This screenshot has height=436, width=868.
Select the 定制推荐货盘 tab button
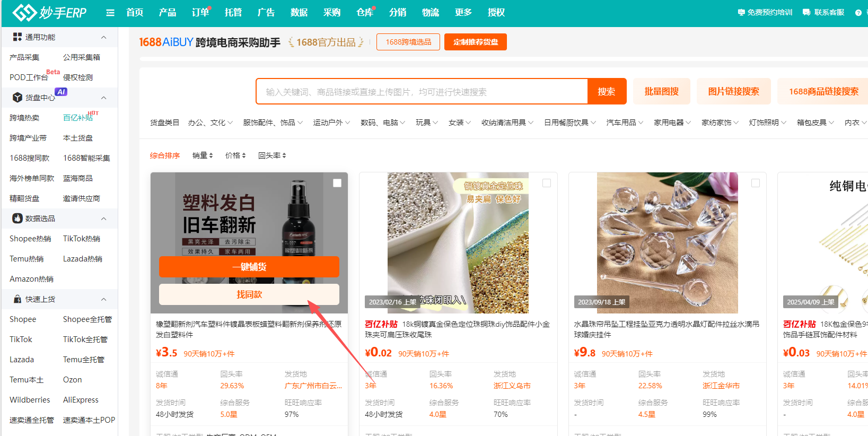click(x=476, y=42)
